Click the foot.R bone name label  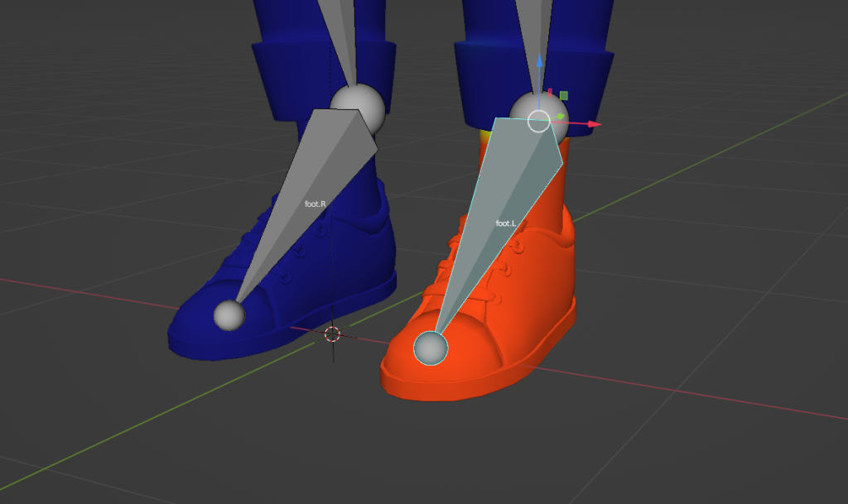(316, 203)
